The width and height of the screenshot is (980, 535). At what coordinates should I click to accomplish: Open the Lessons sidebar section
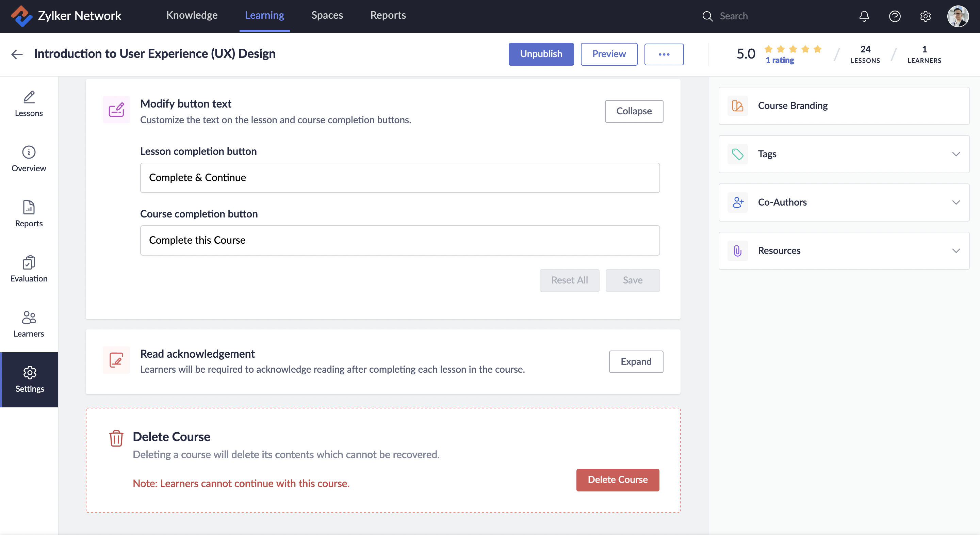click(x=29, y=103)
